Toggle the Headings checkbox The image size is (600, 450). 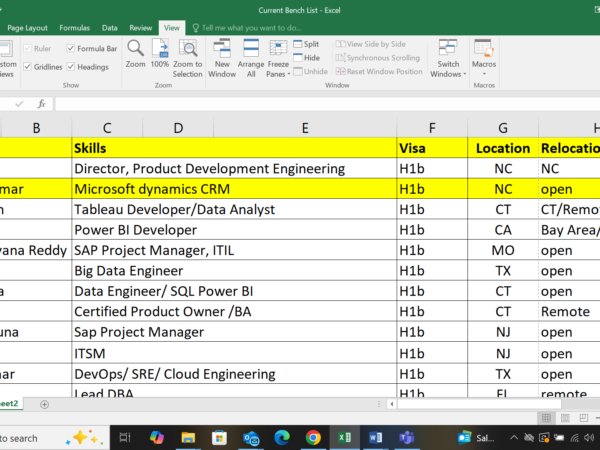[72, 67]
